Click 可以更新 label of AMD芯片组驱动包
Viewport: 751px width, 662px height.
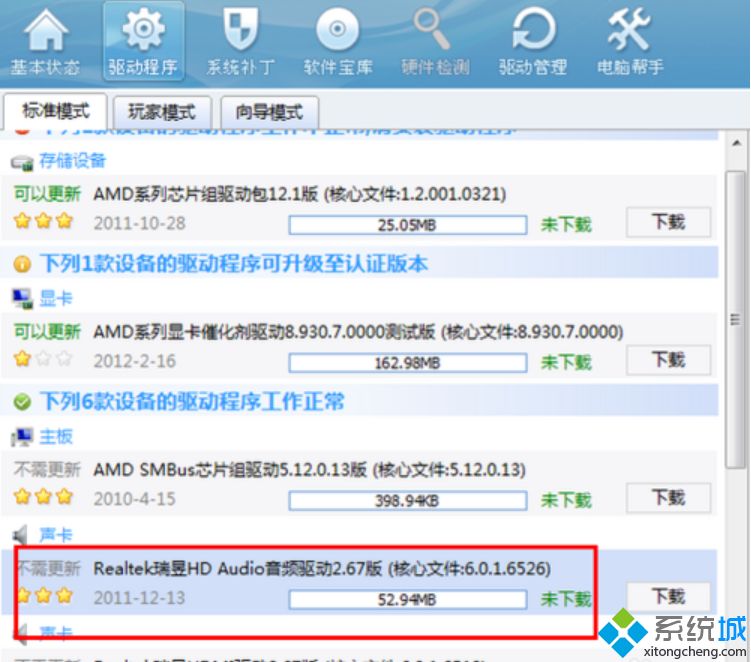pos(47,194)
